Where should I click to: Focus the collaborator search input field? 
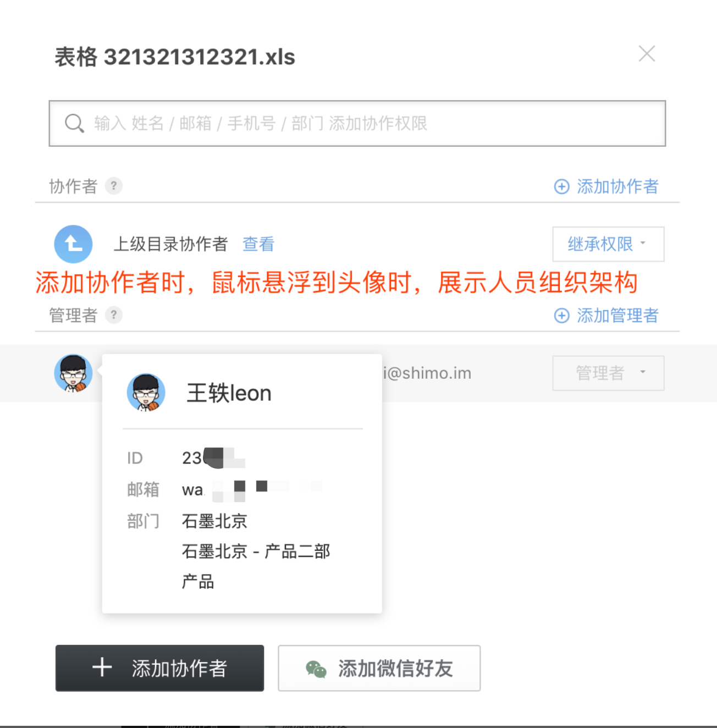pos(357,123)
